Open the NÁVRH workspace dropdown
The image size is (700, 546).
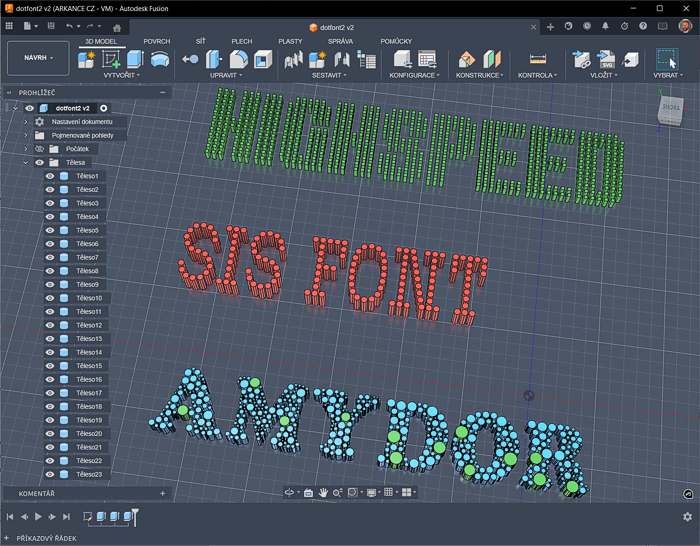38,58
